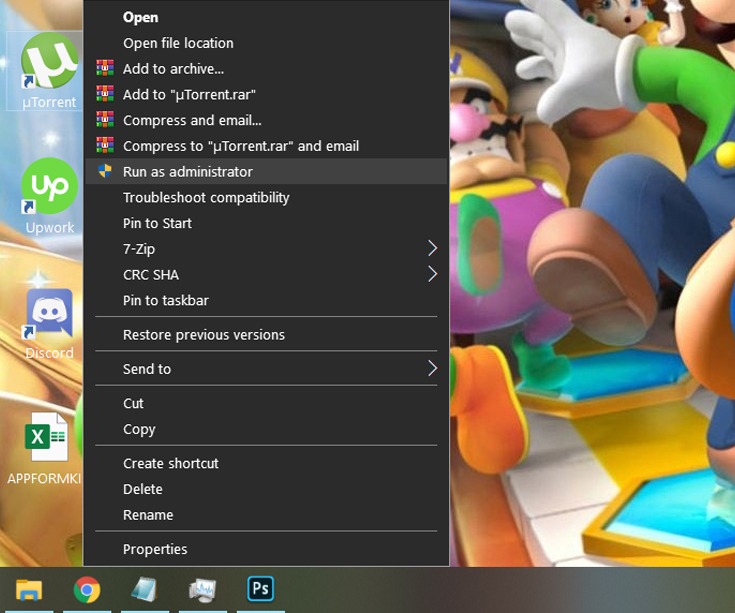The width and height of the screenshot is (735, 613).
Task: Select Pin to taskbar
Action: [266, 300]
